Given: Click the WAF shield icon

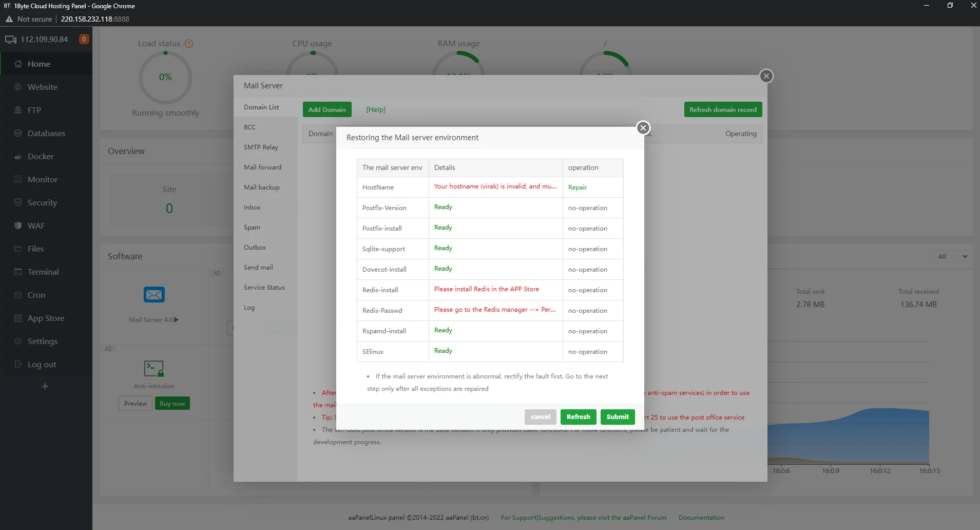Looking at the screenshot, I should [18, 225].
